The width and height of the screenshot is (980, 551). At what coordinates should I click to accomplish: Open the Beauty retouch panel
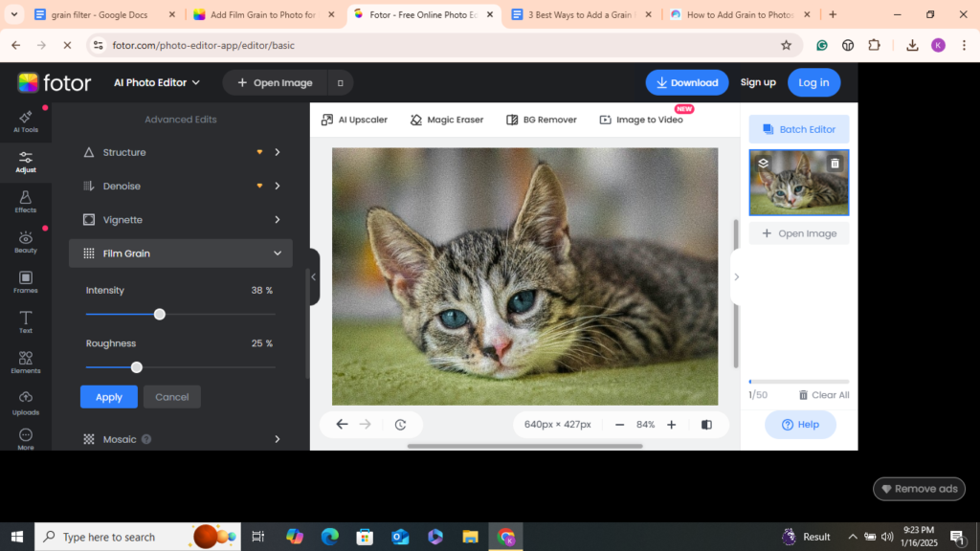pyautogui.click(x=25, y=240)
